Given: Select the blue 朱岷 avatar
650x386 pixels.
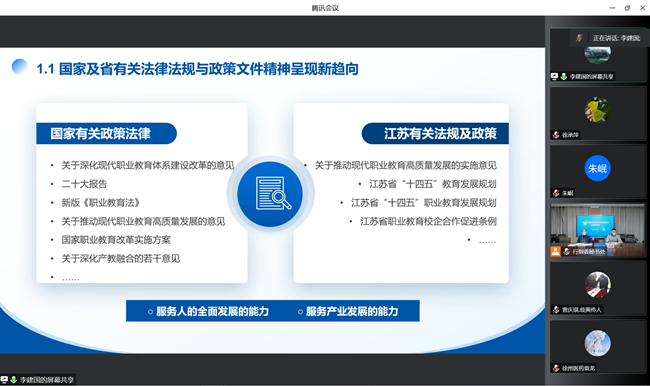Looking at the screenshot, I should (597, 168).
